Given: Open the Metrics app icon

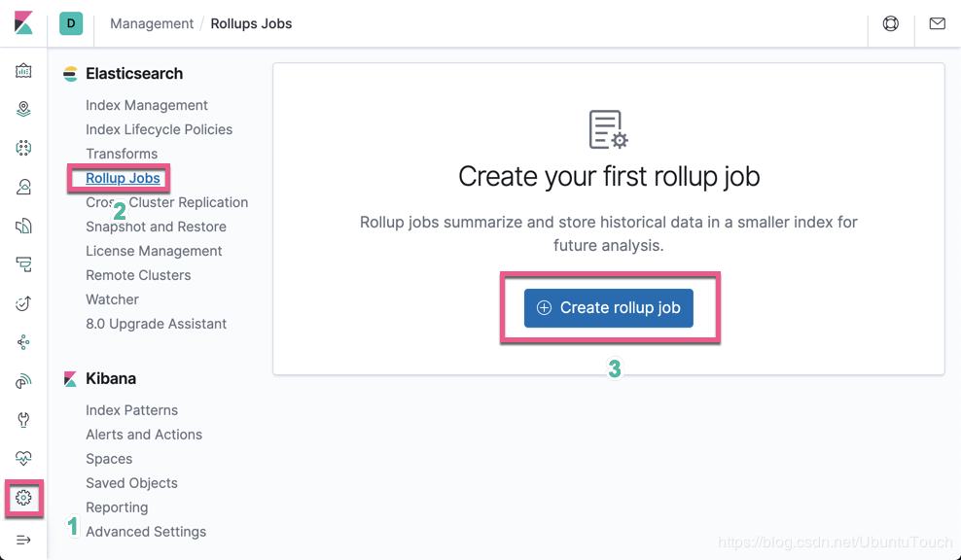Looking at the screenshot, I should [x=23, y=187].
